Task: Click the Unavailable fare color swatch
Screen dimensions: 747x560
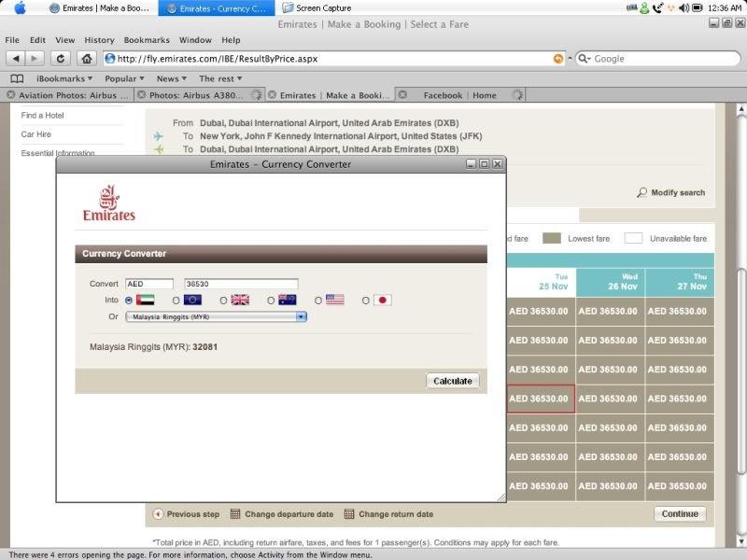Action: click(x=633, y=238)
